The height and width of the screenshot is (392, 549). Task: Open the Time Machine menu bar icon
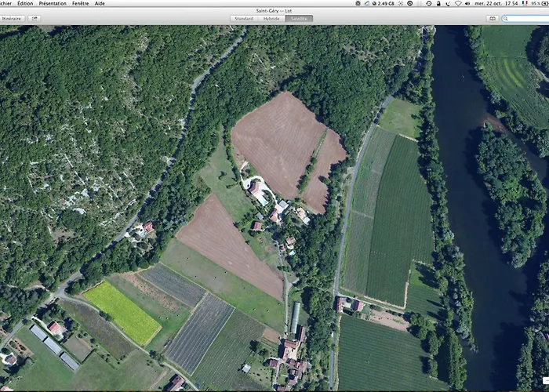(428, 3)
